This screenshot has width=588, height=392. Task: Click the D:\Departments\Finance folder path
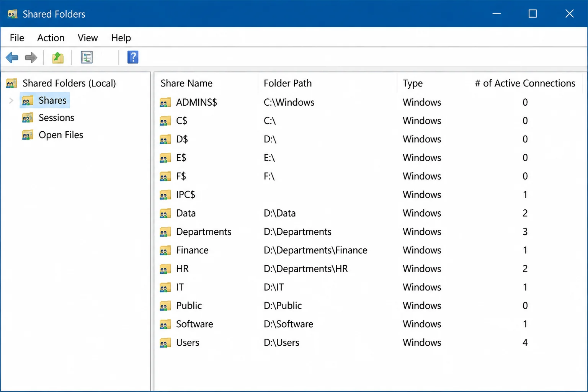point(315,250)
